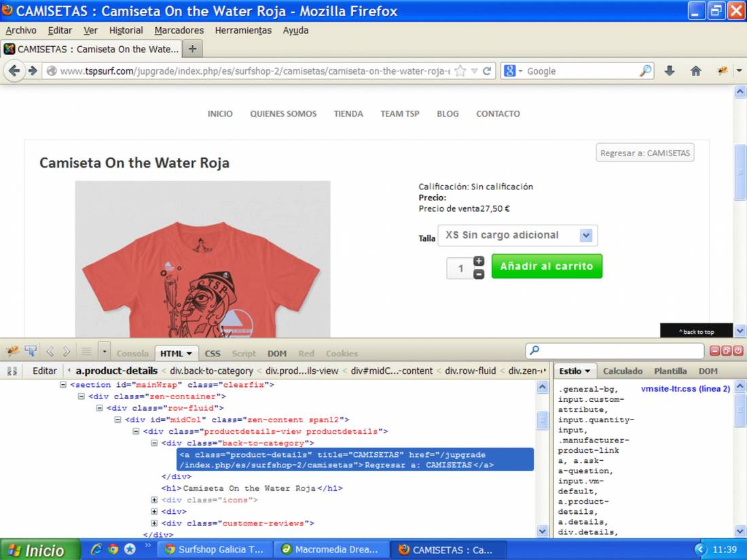Click the Firebug bug icon in navigation bar
Image resolution: width=747 pixels, height=560 pixels.
[722, 71]
